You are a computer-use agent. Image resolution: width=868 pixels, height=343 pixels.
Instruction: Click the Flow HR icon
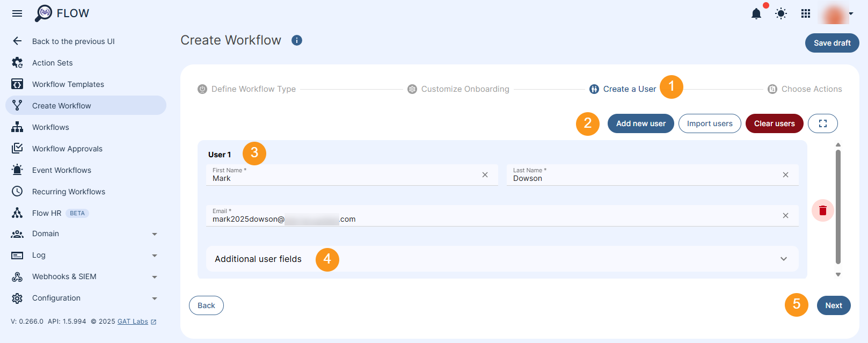[x=17, y=213]
